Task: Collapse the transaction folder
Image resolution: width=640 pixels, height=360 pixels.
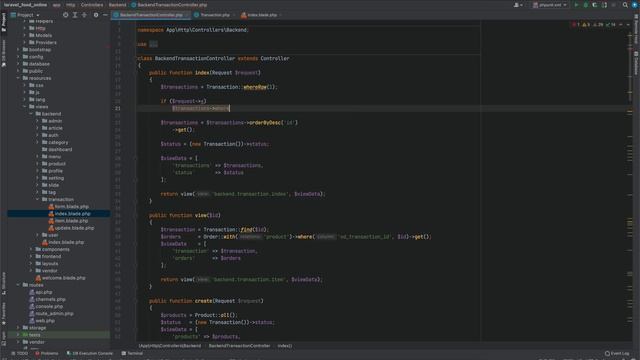Action: coord(38,199)
